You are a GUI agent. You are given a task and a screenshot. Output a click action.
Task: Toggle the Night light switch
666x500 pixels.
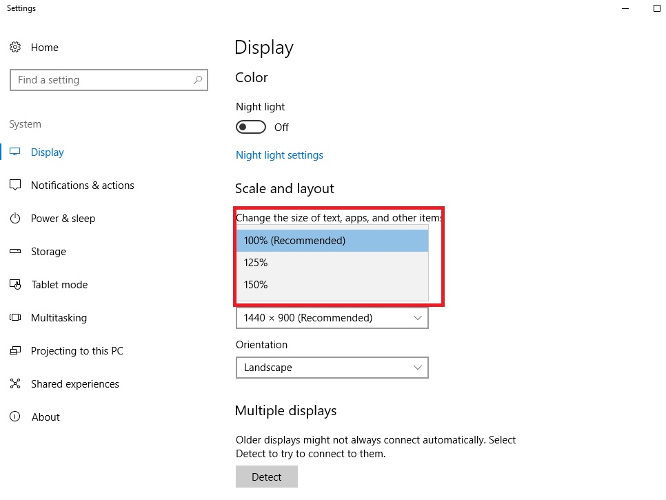pyautogui.click(x=251, y=127)
